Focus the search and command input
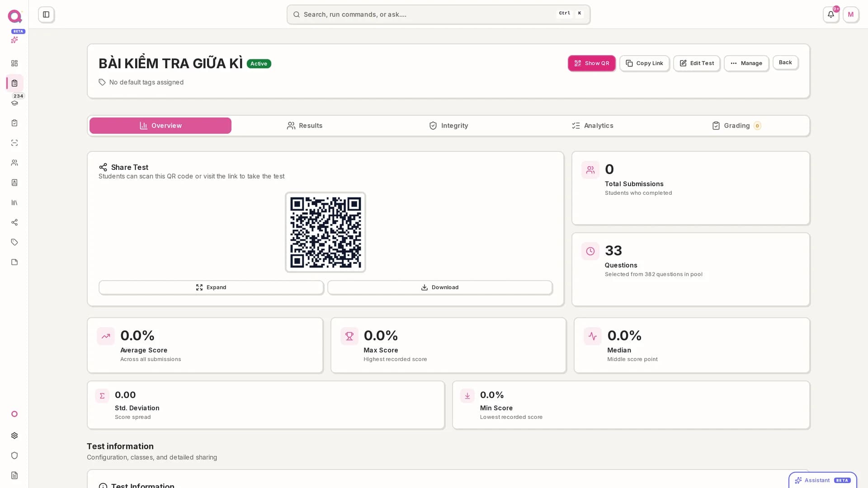The height and width of the screenshot is (488, 868). click(x=439, y=14)
